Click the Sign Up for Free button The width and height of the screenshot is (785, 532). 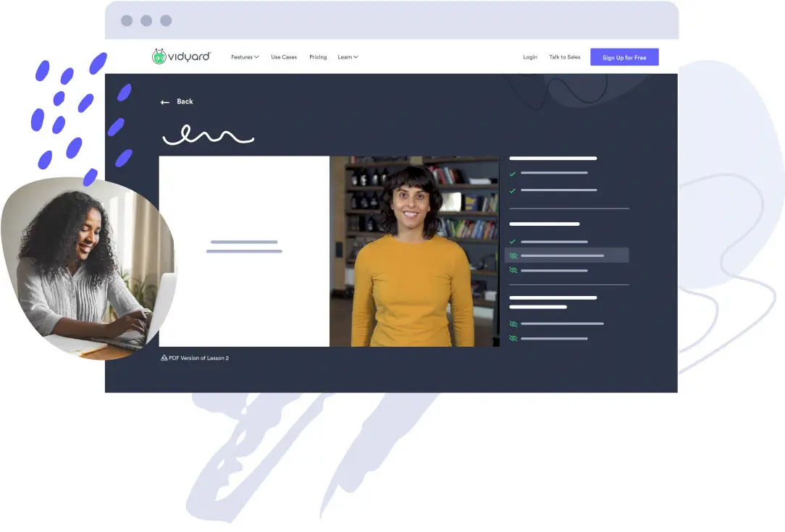[x=624, y=57]
